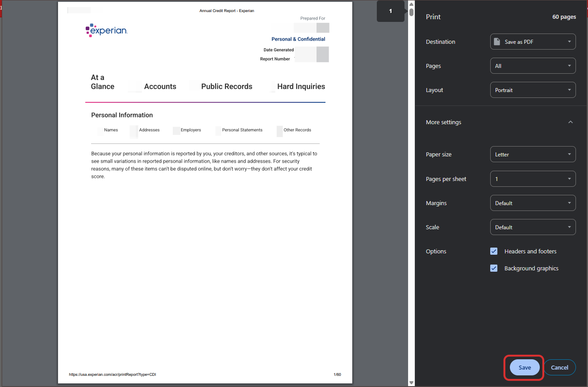
Task: Click the experian.com URL in page footer
Action: pyautogui.click(x=113, y=374)
